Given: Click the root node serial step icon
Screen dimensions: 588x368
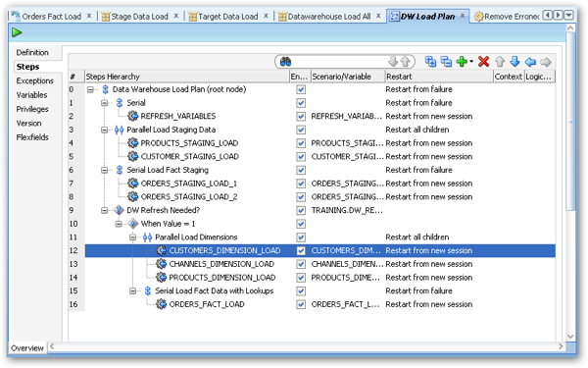Looking at the screenshot, I should pyautogui.click(x=105, y=89).
